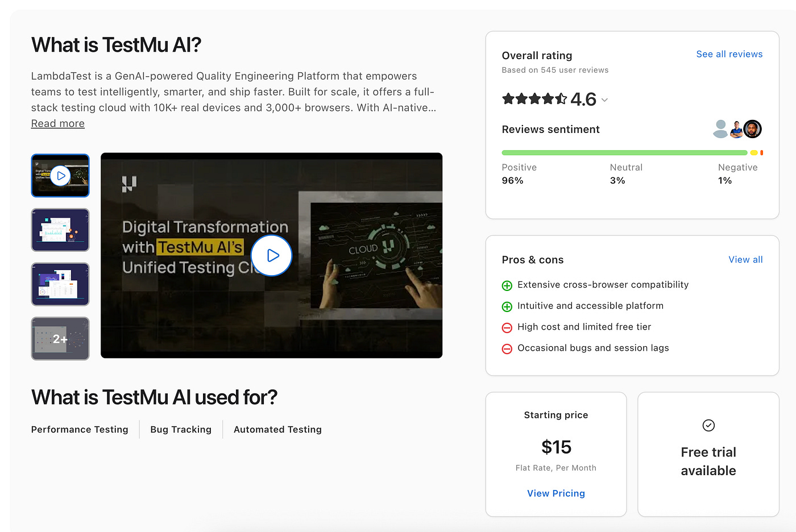Image resolution: width=796 pixels, height=532 pixels.
Task: Expand description with Read more
Action: click(58, 123)
